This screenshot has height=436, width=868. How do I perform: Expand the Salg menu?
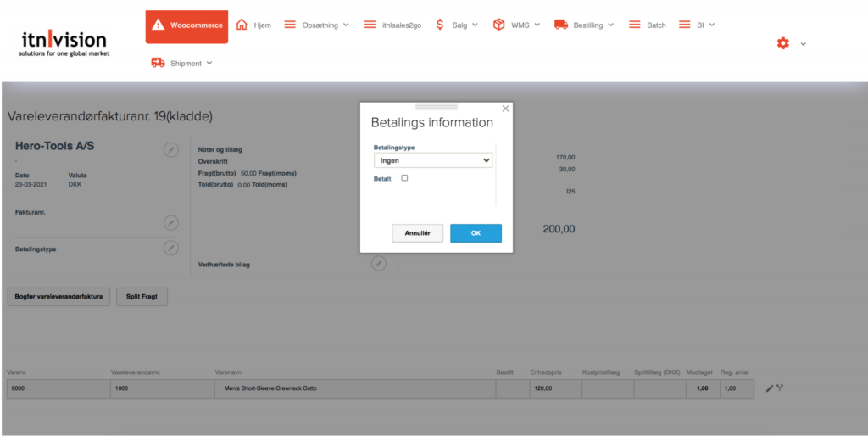456,25
